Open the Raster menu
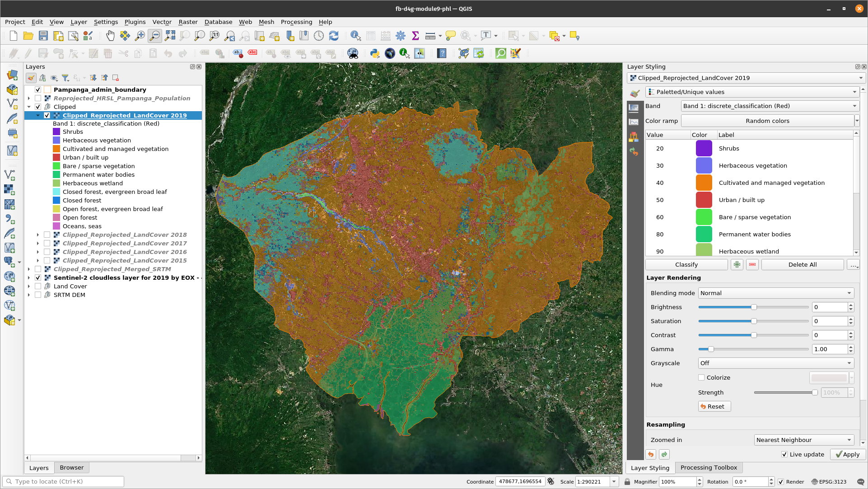 tap(188, 22)
